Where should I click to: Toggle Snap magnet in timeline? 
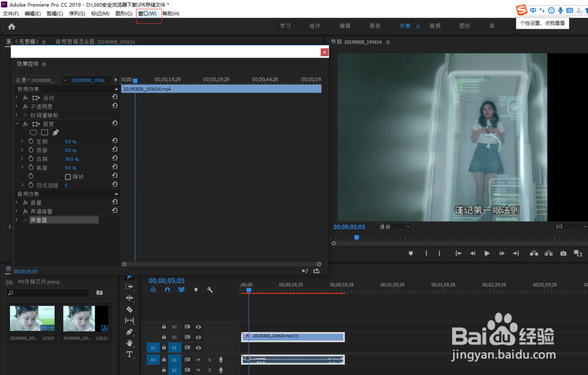167,290
